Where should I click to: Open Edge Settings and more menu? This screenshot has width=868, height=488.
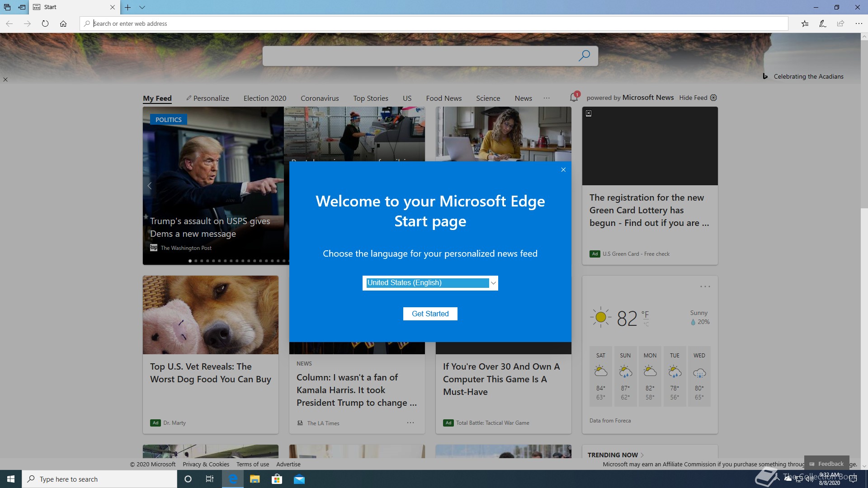pos(859,23)
